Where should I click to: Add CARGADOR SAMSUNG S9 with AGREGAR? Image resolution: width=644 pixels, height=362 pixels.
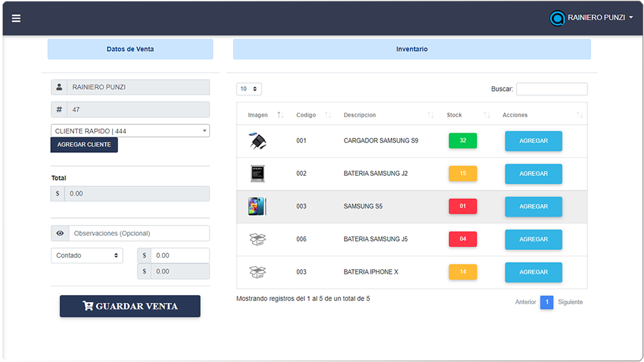coord(533,141)
